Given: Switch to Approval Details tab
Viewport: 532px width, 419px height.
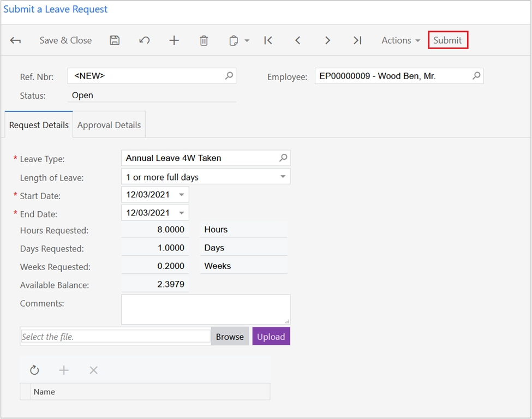Looking at the screenshot, I should click(x=109, y=125).
